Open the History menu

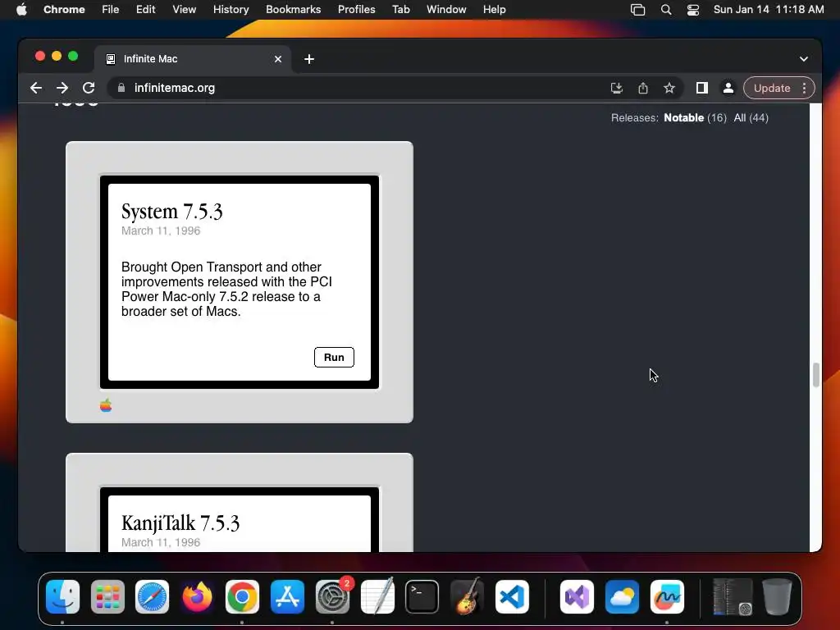point(231,10)
